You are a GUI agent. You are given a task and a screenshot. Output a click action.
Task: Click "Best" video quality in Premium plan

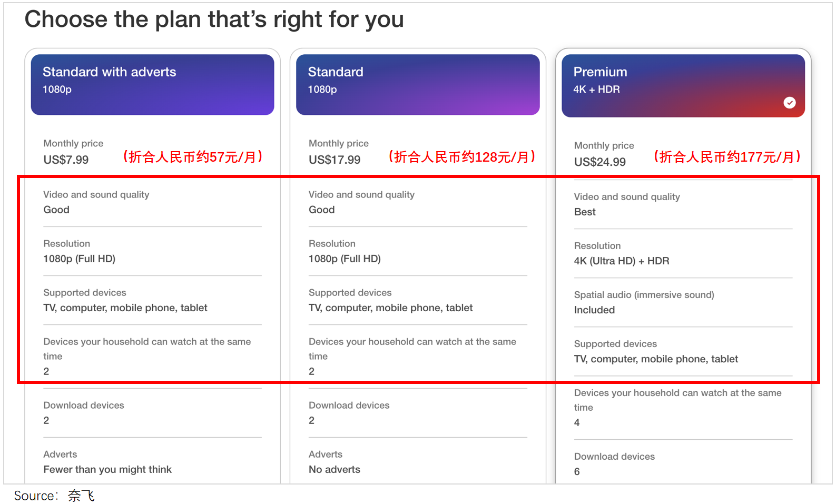585,212
